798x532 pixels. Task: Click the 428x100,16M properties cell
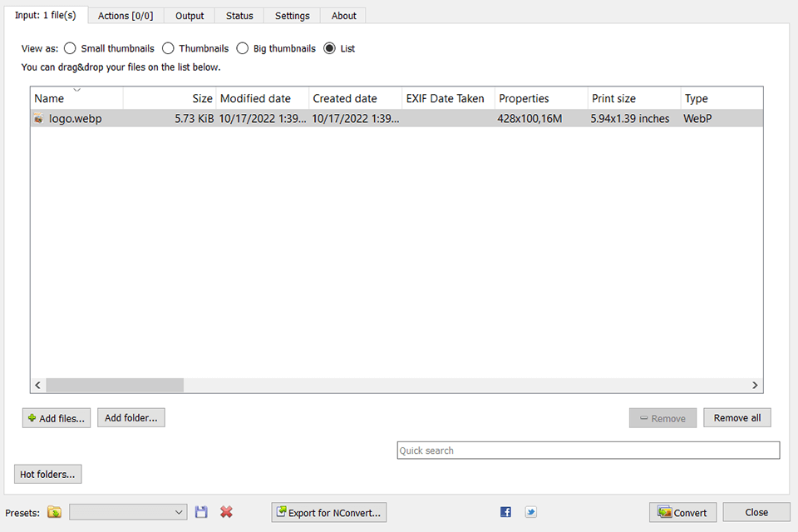pyautogui.click(x=530, y=119)
